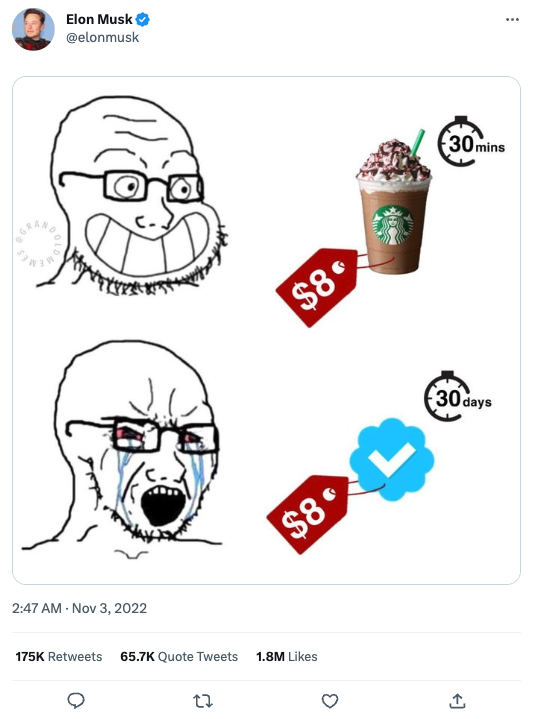535x719 pixels.
Task: Retweet using the retweet arrows icon
Action: pyautogui.click(x=202, y=701)
